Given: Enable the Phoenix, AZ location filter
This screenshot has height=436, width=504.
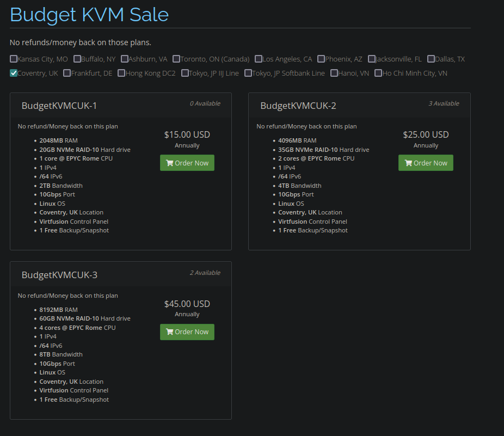Looking at the screenshot, I should 321,59.
